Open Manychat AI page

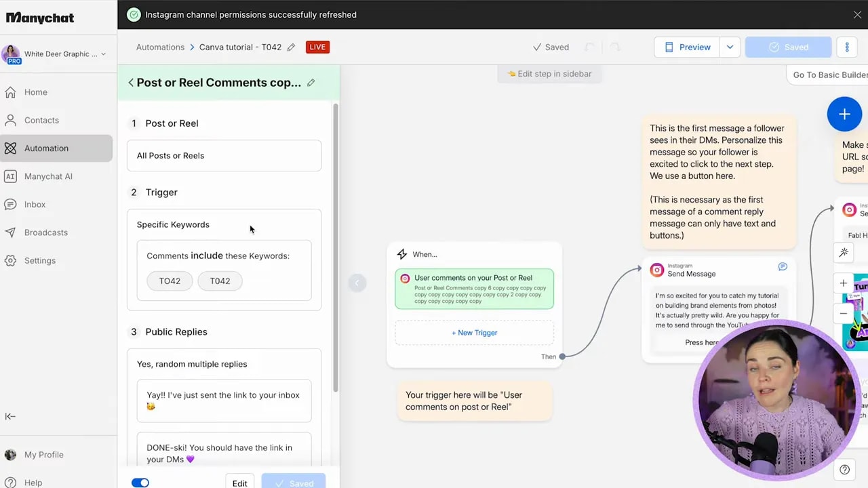click(x=48, y=176)
